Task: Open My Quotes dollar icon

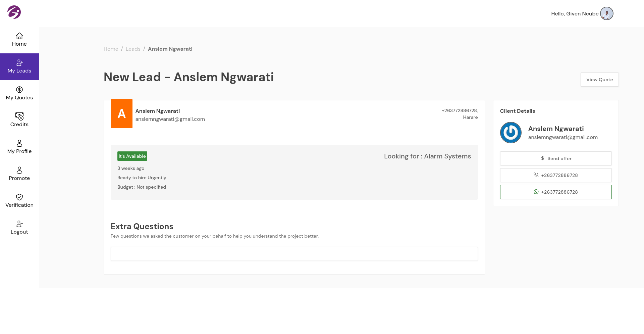Action: click(19, 90)
